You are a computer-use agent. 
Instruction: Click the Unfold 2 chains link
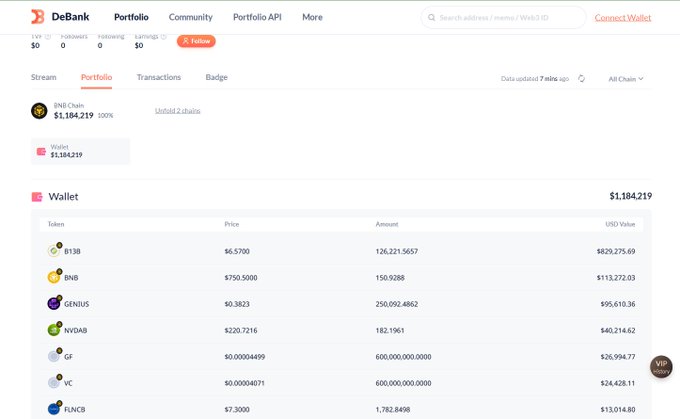[177, 111]
